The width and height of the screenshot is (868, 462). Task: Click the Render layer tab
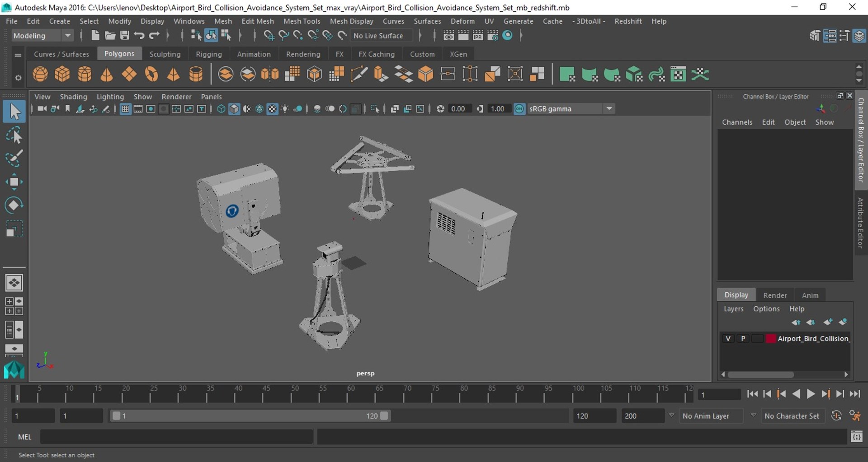tap(775, 295)
